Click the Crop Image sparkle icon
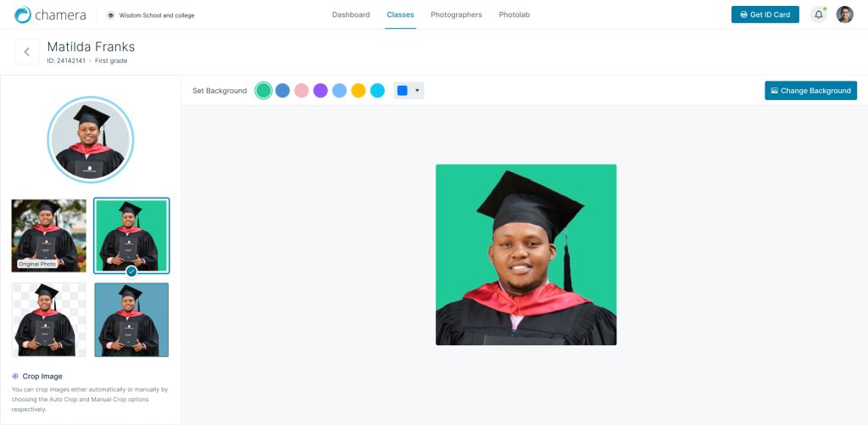 point(15,377)
